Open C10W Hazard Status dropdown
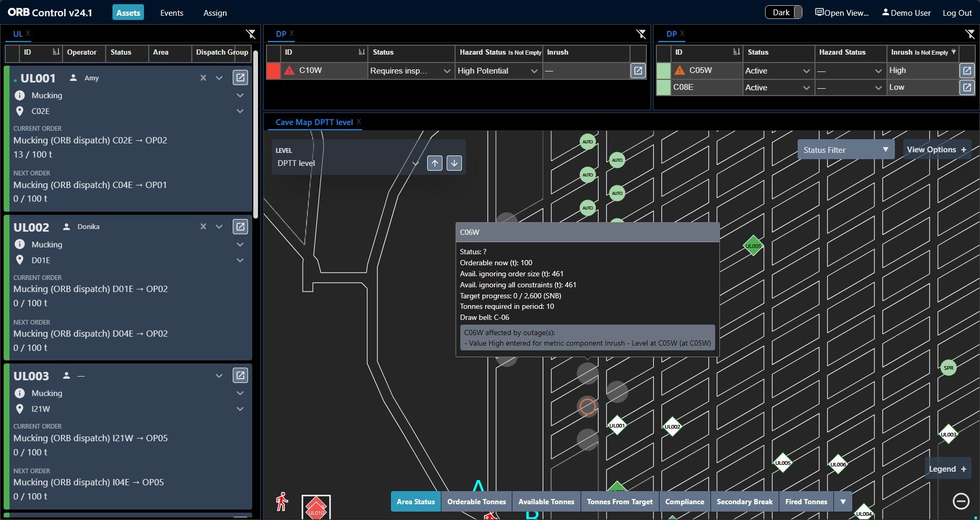This screenshot has width=980, height=520. (498, 71)
